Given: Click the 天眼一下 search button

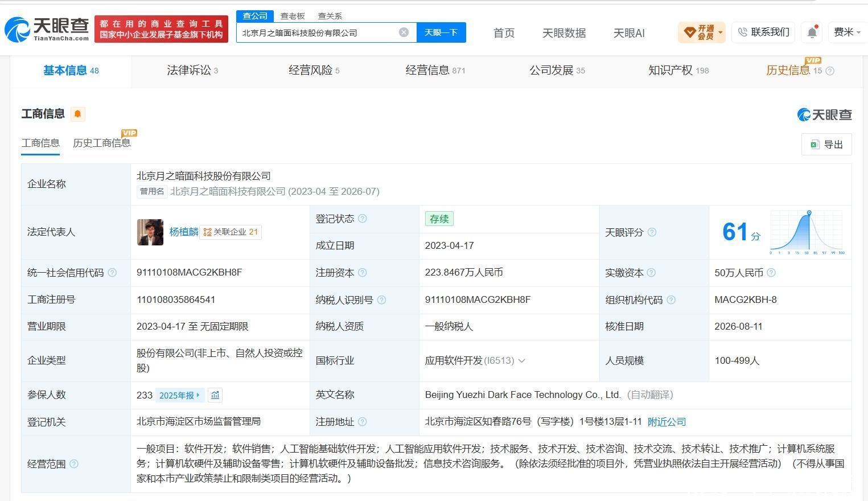Looking at the screenshot, I should coord(441,32).
